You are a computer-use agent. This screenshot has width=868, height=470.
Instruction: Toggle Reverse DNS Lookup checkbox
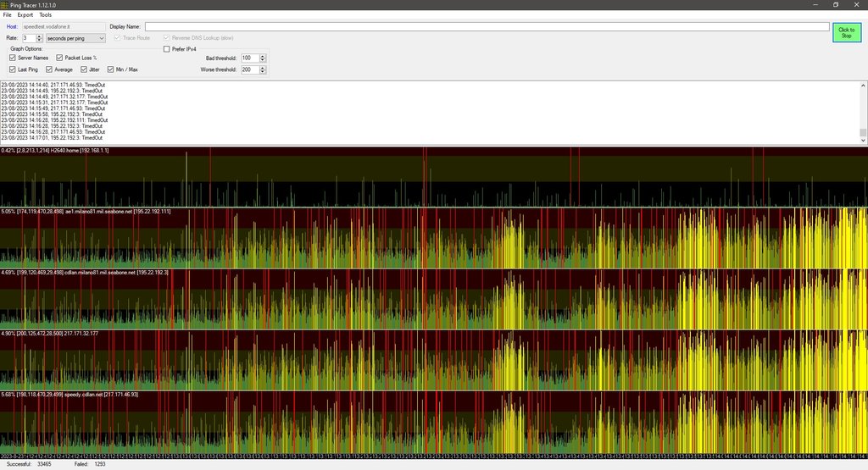click(x=166, y=38)
